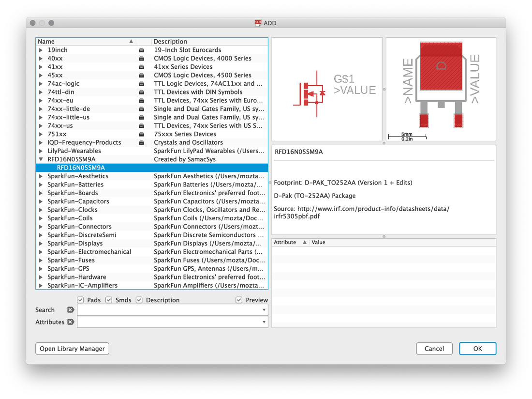Select the SparkFun-Boards library row
Viewport: 532px width, 399px height.
coord(152,193)
